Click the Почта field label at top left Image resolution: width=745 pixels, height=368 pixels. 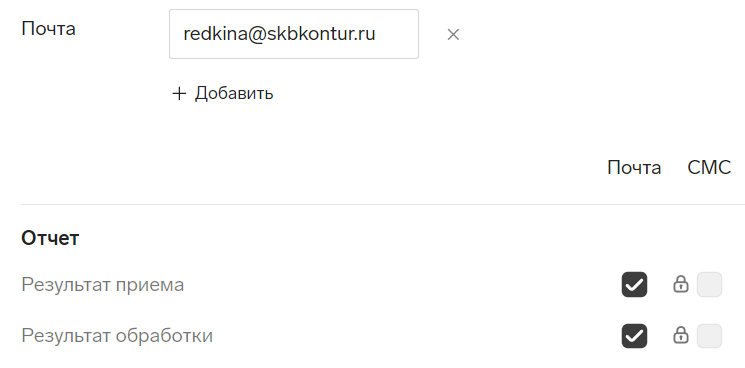(x=48, y=29)
